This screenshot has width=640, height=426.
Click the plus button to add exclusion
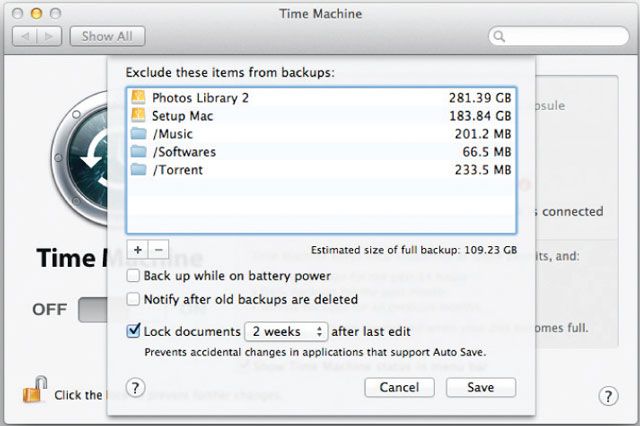click(138, 249)
